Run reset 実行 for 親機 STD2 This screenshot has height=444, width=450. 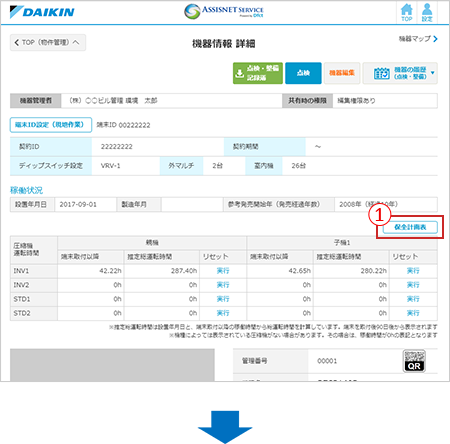tap(223, 313)
